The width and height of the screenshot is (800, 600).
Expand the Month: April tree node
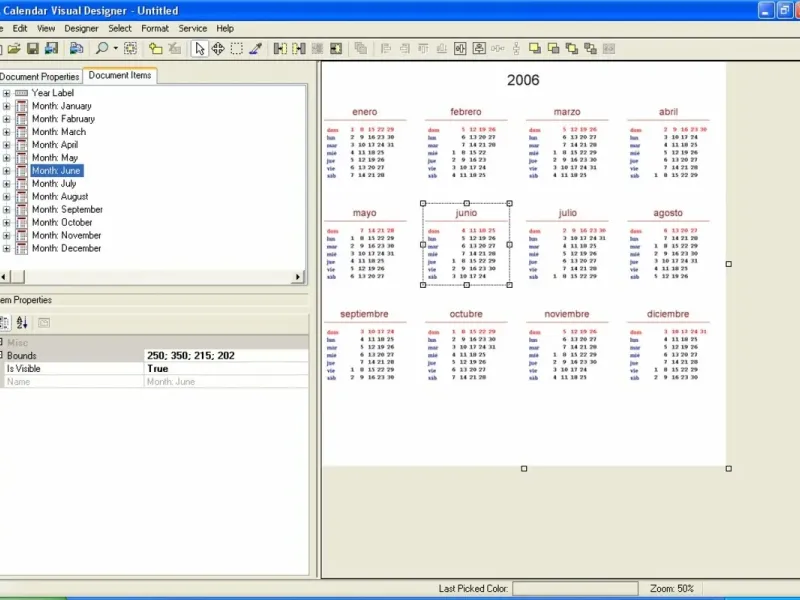6,145
